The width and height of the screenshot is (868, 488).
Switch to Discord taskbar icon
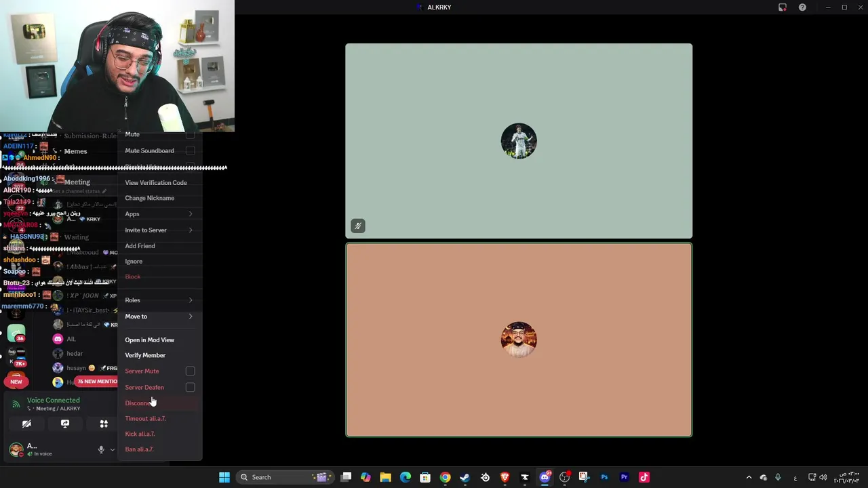(x=545, y=477)
